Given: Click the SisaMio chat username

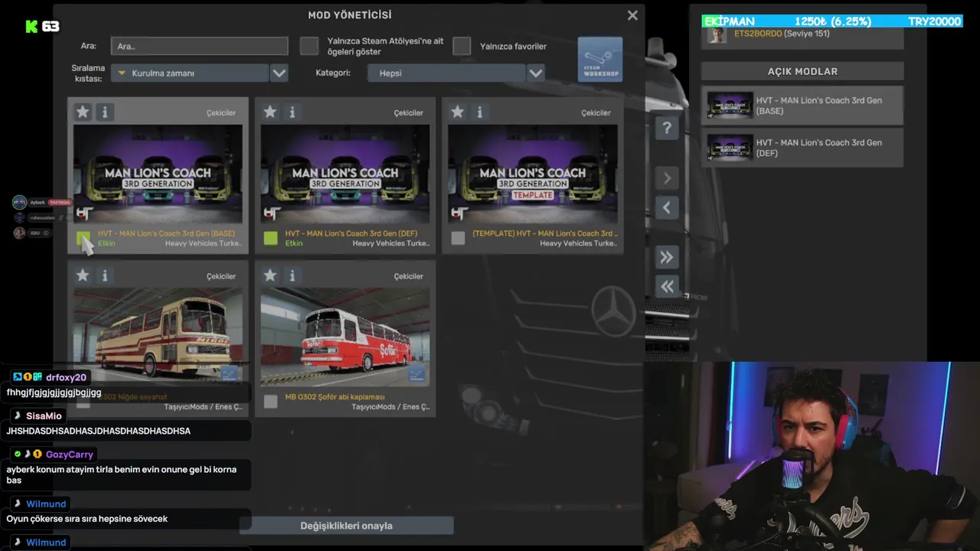Looking at the screenshot, I should coord(44,416).
